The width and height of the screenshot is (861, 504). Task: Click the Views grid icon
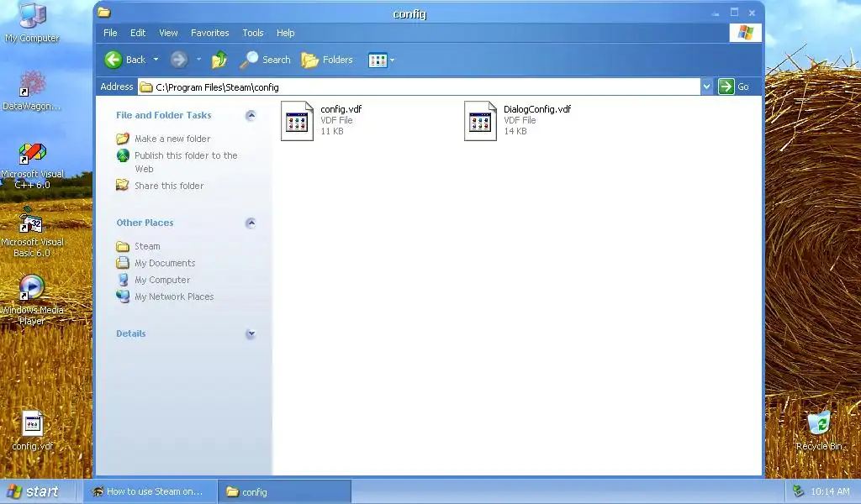point(378,60)
